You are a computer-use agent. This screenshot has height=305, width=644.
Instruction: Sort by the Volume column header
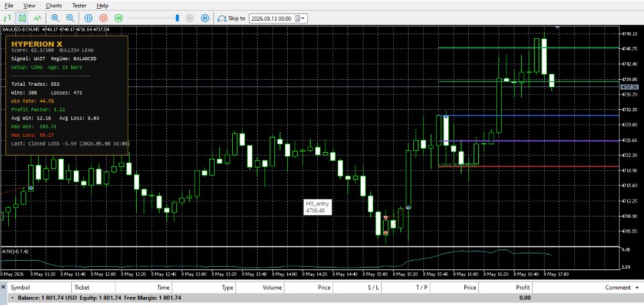click(260, 288)
